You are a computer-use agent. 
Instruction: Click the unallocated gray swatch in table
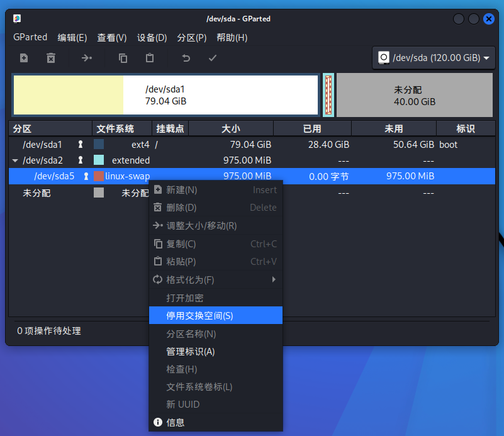pos(99,193)
